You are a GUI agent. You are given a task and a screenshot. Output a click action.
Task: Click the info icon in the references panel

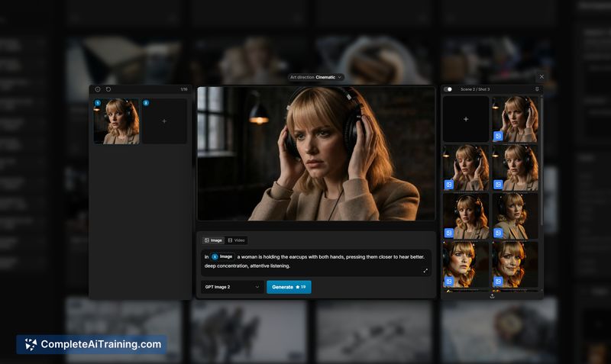[98, 89]
